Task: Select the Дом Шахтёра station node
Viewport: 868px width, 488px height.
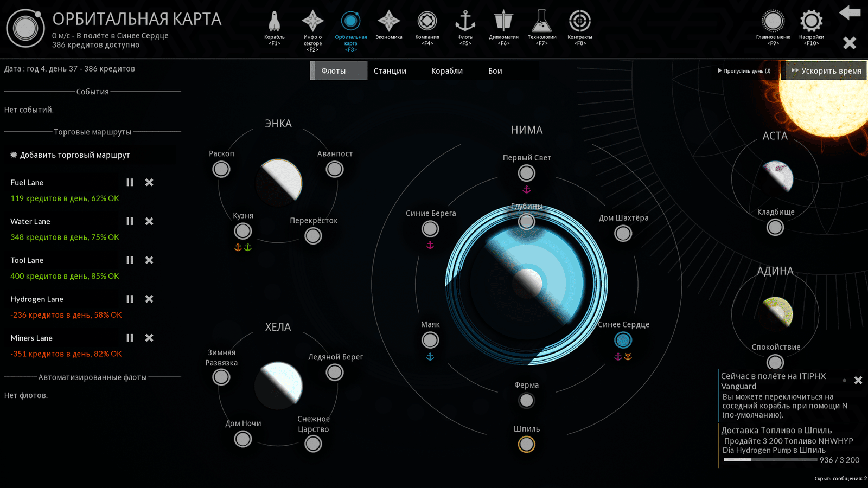Action: [x=623, y=234]
